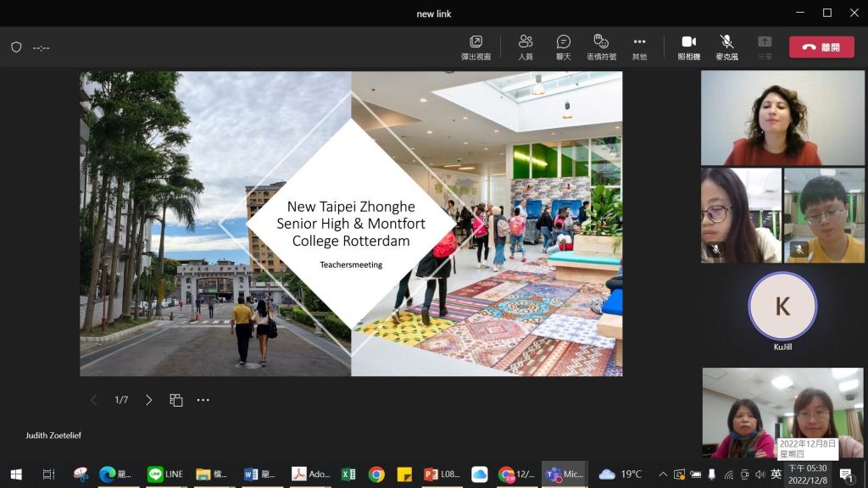This screenshot has width=868, height=488.
Task: Open the volume control in tray
Action: [x=760, y=474]
